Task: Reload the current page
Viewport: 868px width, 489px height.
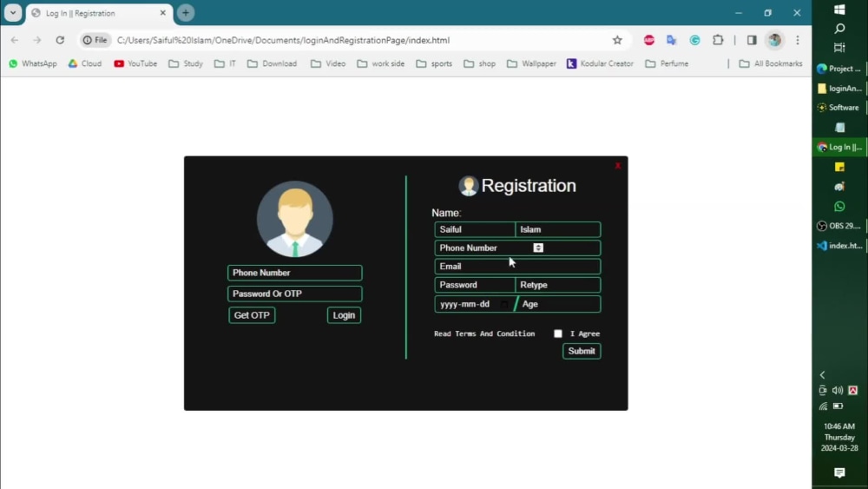Action: pos(60,40)
